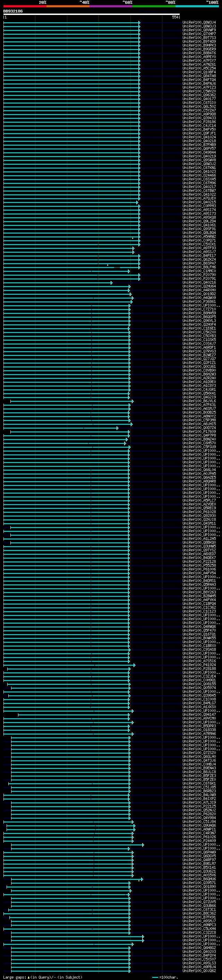Open alignment for UniRef100_Q8LBQ4
This screenshot has width=222, height=980.
199,233
